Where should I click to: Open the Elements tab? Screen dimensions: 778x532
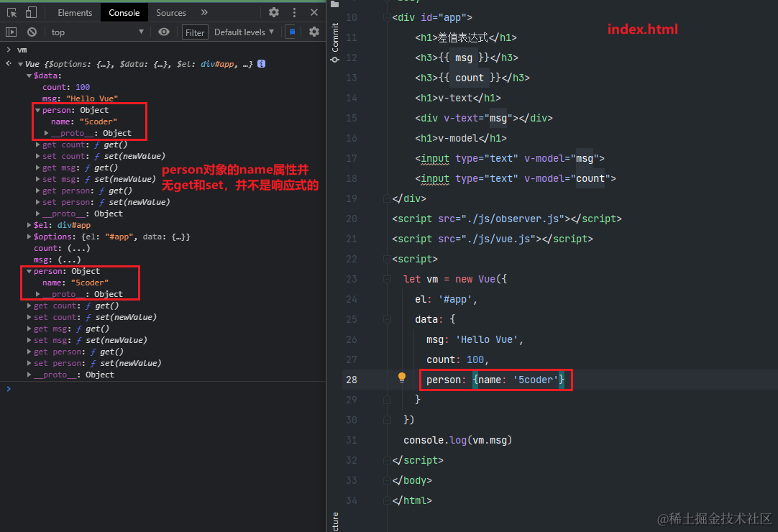75,12
